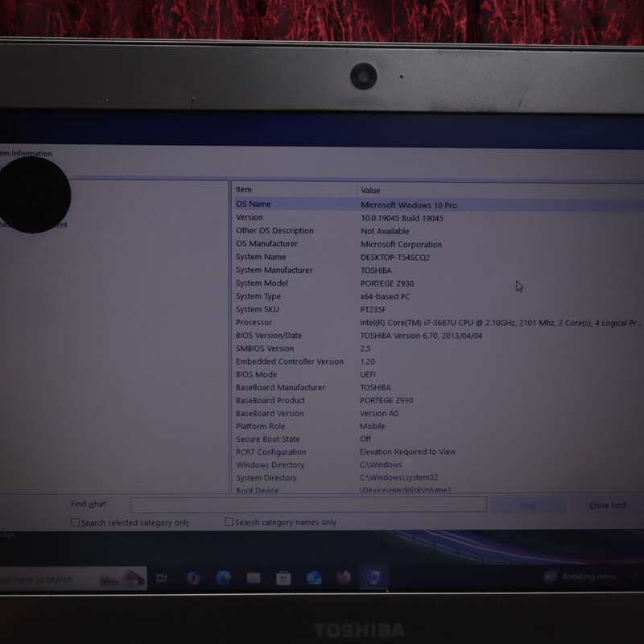This screenshot has width=644, height=644.
Task: Select Embedded Controller Version row
Action: [438, 361]
